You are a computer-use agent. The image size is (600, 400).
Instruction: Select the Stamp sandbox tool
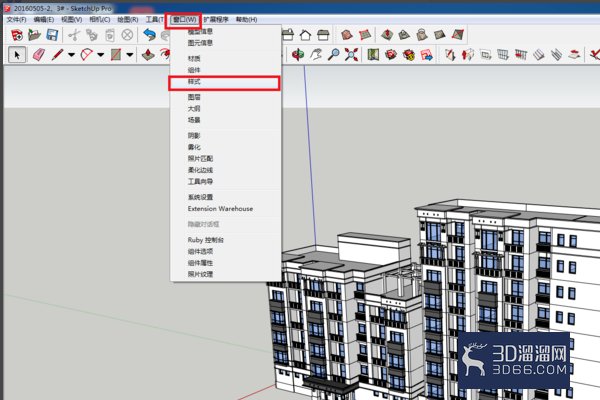point(404,35)
